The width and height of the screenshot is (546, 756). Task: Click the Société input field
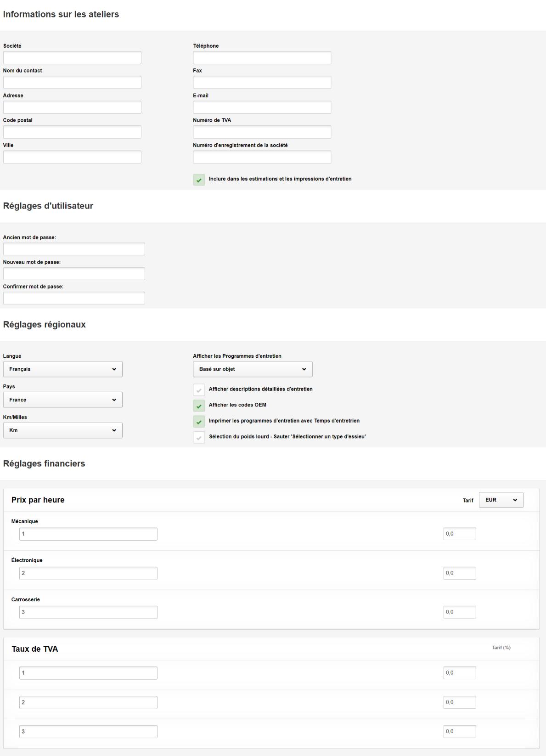point(72,58)
